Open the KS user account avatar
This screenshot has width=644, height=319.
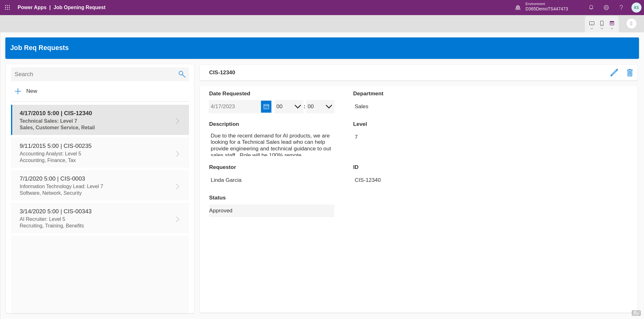tap(636, 8)
